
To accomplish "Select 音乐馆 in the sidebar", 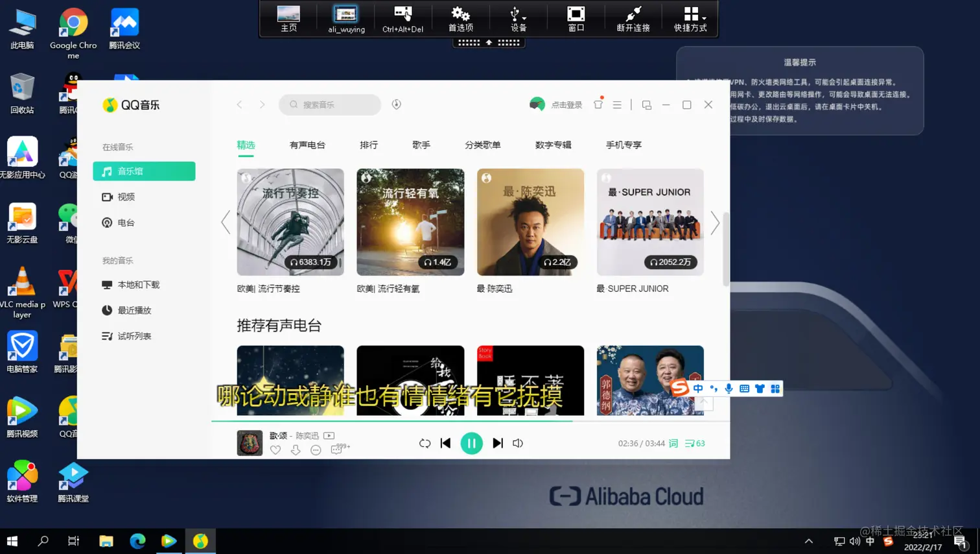I will [x=144, y=171].
